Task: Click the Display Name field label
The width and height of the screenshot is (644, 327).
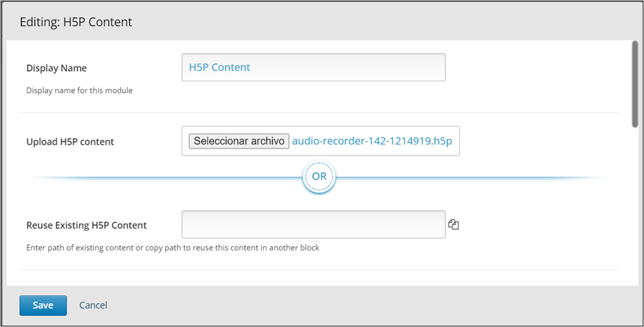Action: point(56,68)
